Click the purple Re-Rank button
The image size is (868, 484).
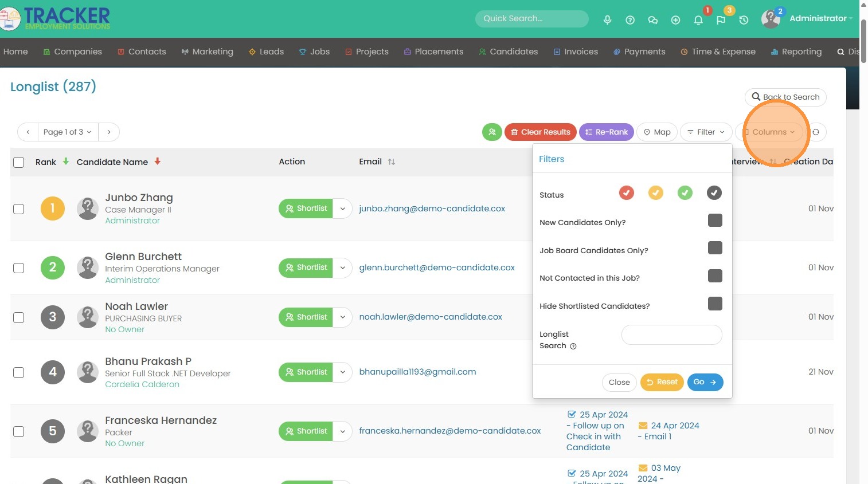[x=607, y=132]
